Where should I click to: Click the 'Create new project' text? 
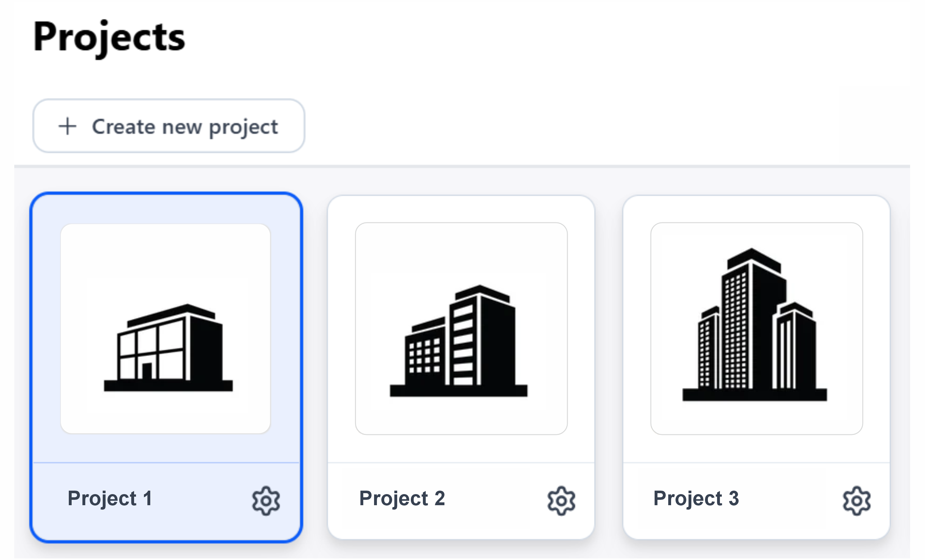(x=185, y=127)
